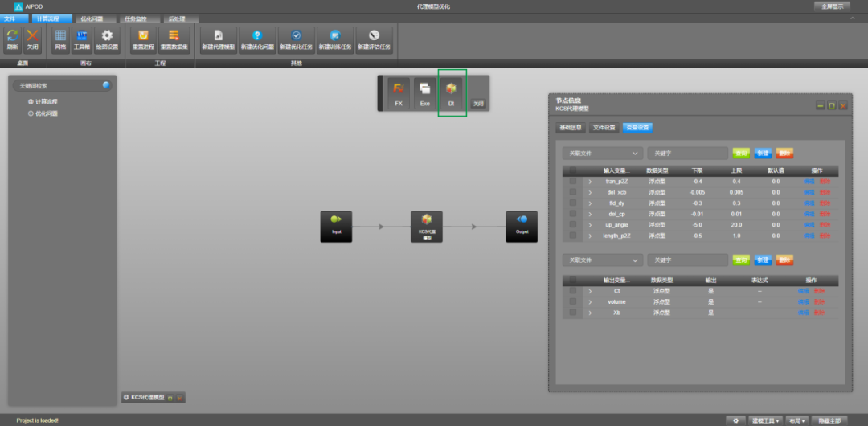This screenshot has width=868, height=426.
Task: Collapse the ribbon with the top-right chevron
Action: (853, 18)
